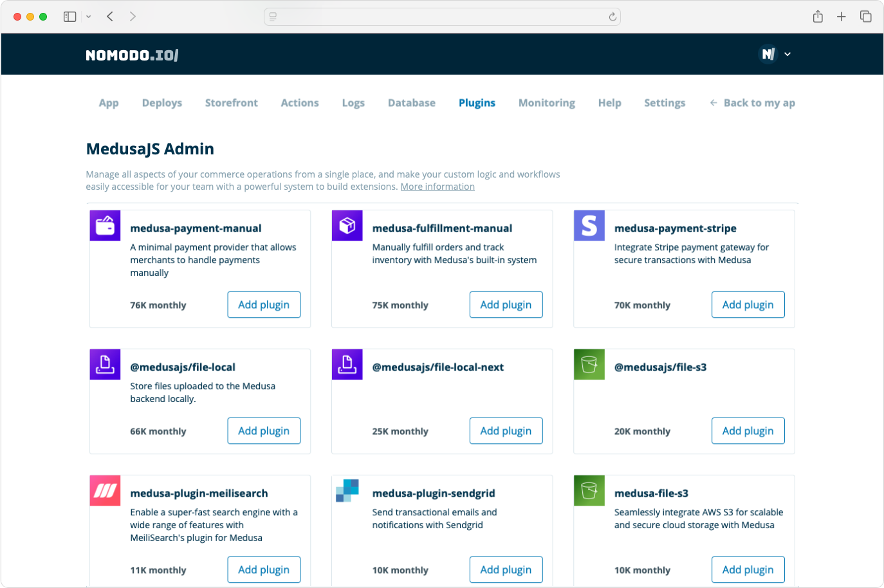Add the @medusajs/file-local plugin
Image resolution: width=884 pixels, height=588 pixels.
[264, 431]
